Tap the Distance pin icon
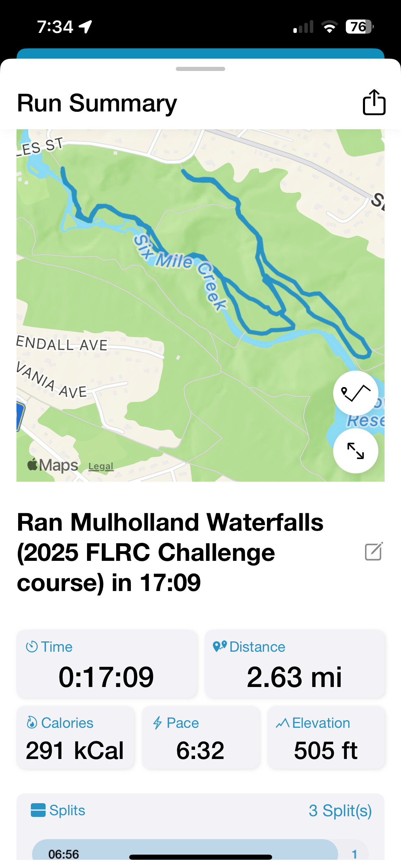The width and height of the screenshot is (401, 868). point(220,647)
